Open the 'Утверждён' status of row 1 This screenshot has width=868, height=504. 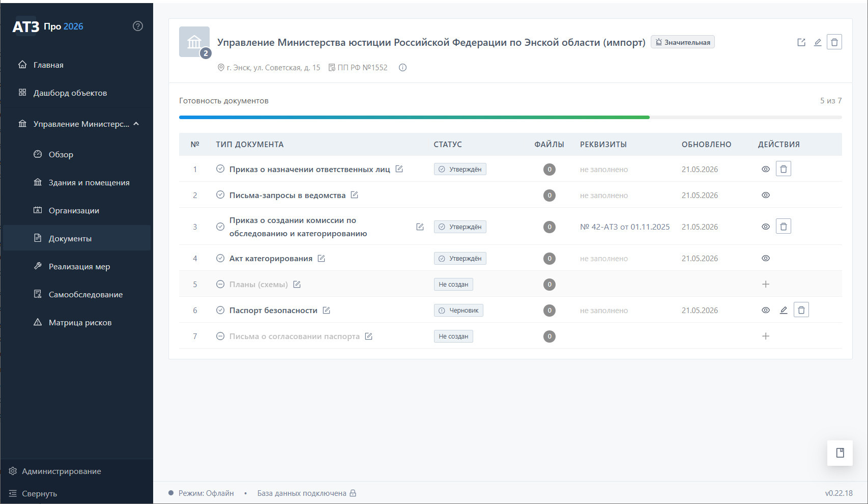[460, 169]
